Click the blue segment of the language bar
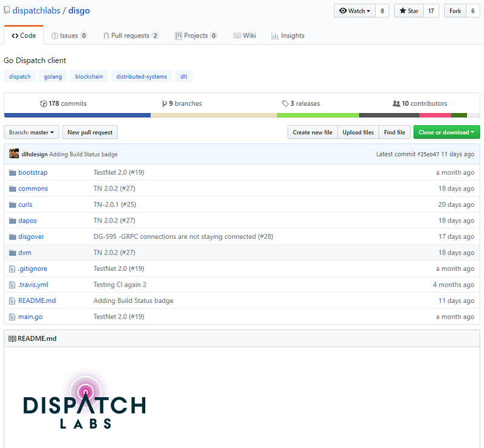This screenshot has width=484, height=448. click(77, 115)
